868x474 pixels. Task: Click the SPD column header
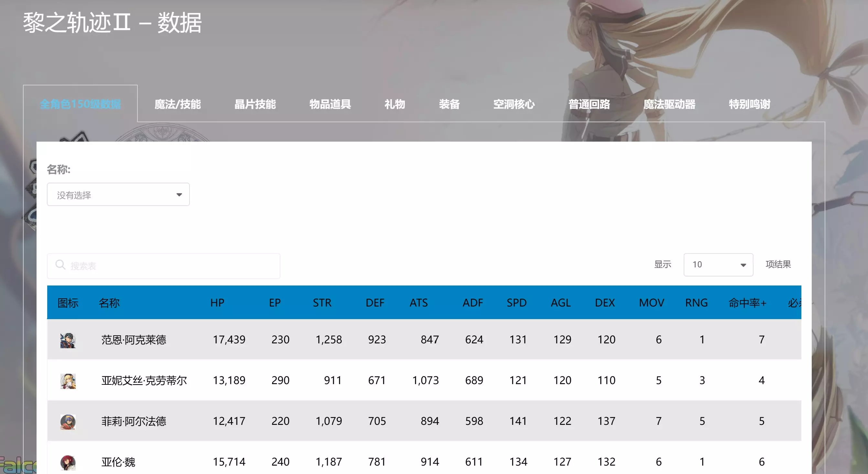pyautogui.click(x=516, y=303)
